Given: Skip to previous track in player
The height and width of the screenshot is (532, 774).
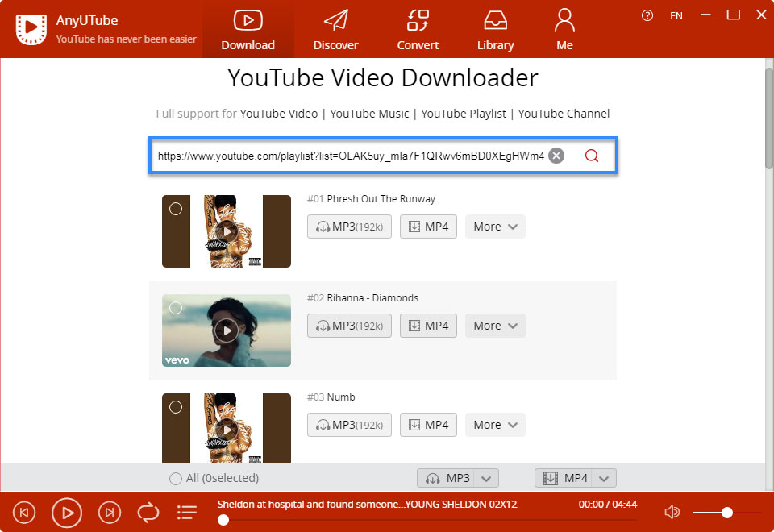Looking at the screenshot, I should (x=24, y=513).
